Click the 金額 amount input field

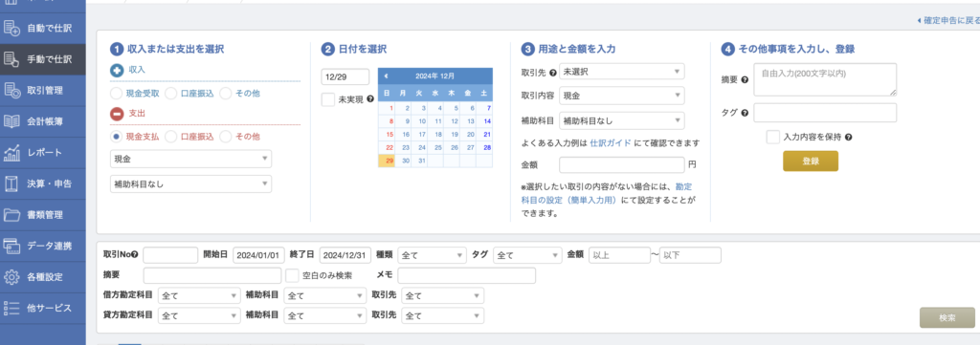point(622,165)
